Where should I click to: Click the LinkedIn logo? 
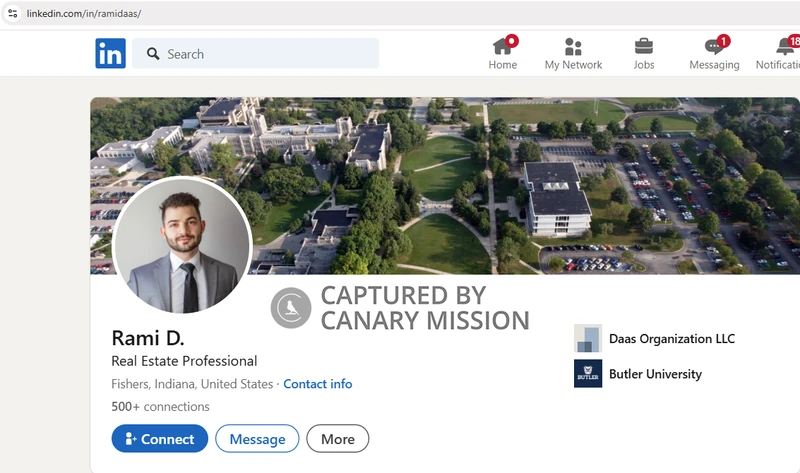(x=110, y=54)
